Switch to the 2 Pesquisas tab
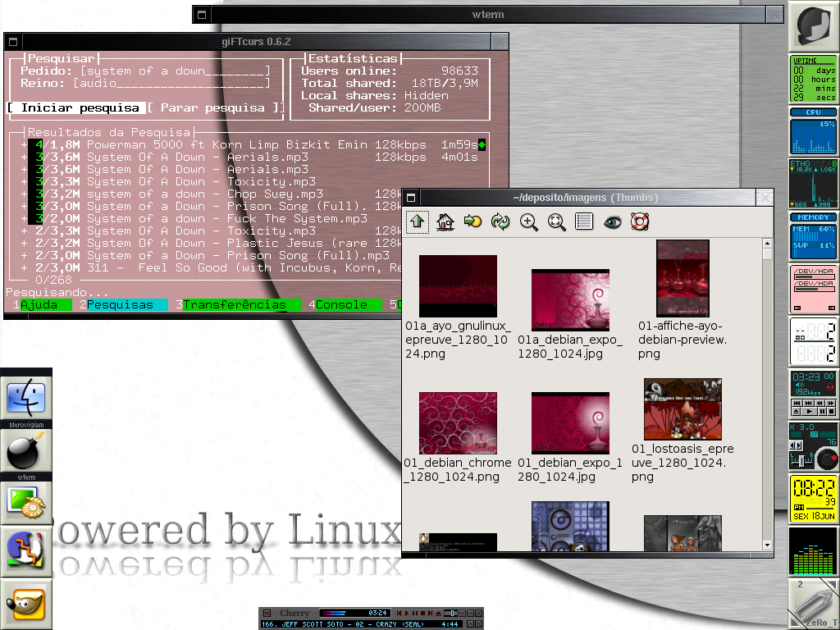The height and width of the screenshot is (630, 840). [x=123, y=304]
